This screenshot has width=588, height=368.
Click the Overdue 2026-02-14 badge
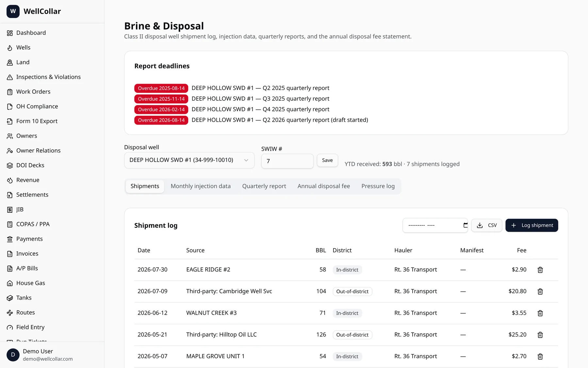click(161, 110)
